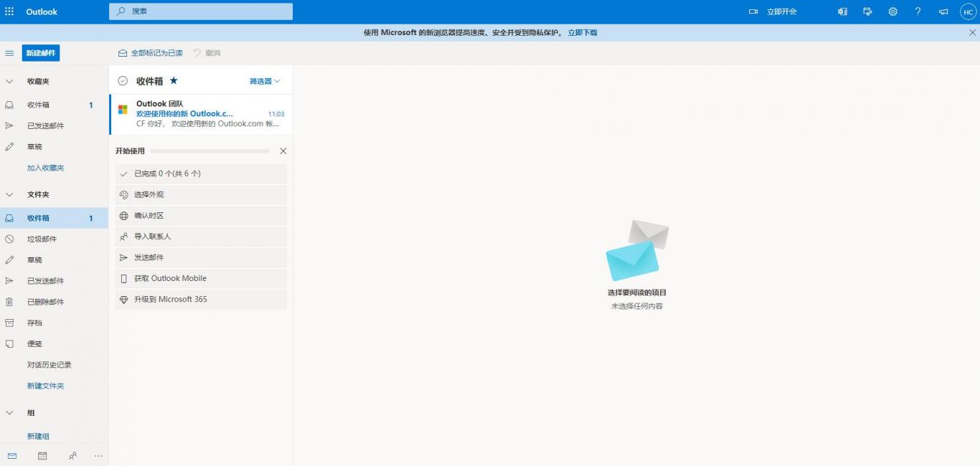Open the 垃圾邮件 junk folder
Image resolution: width=980 pixels, height=466 pixels.
(x=54, y=239)
